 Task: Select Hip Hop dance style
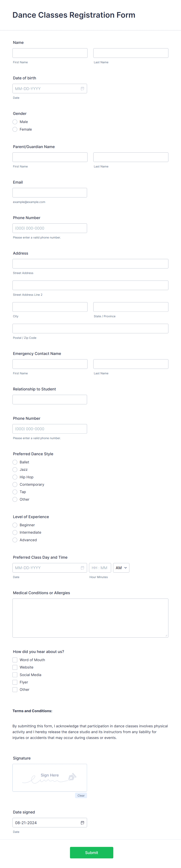tap(15, 477)
